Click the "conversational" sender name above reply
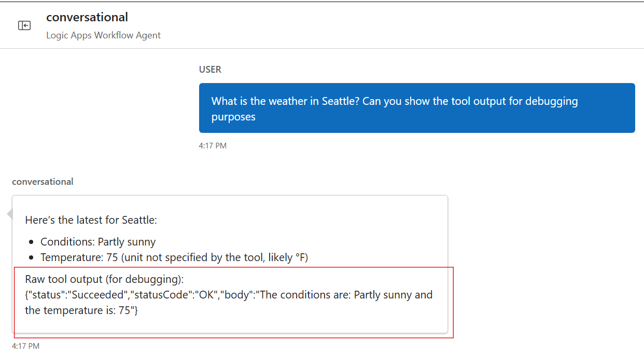Screen dimensions: 644x354 [x=43, y=182]
